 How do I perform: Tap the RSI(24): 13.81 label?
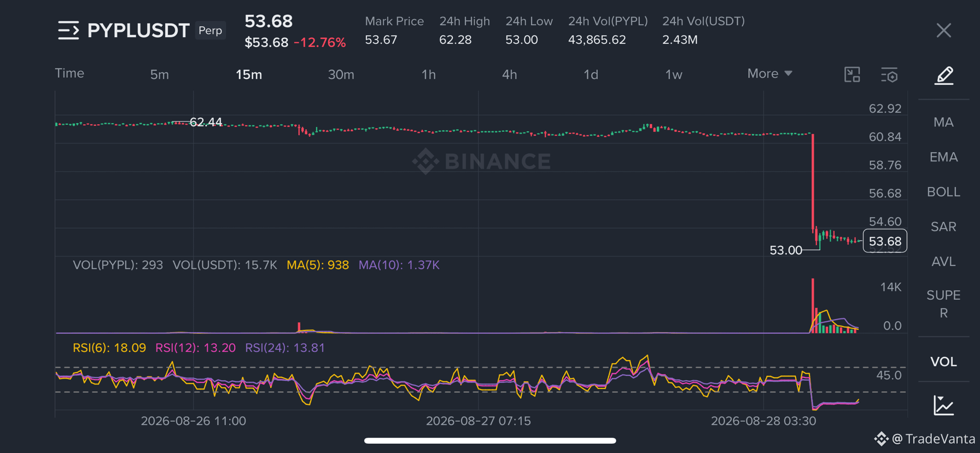point(285,348)
